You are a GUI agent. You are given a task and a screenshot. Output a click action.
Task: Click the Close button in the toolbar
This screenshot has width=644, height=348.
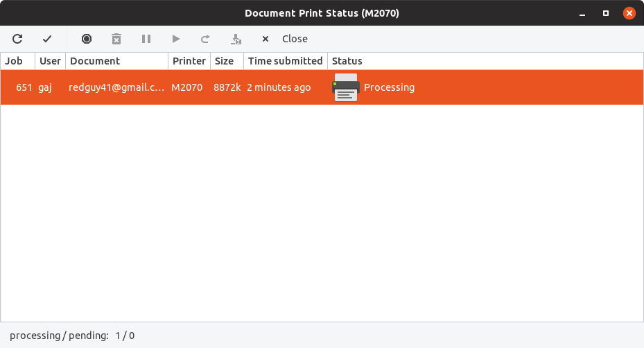[x=285, y=39]
